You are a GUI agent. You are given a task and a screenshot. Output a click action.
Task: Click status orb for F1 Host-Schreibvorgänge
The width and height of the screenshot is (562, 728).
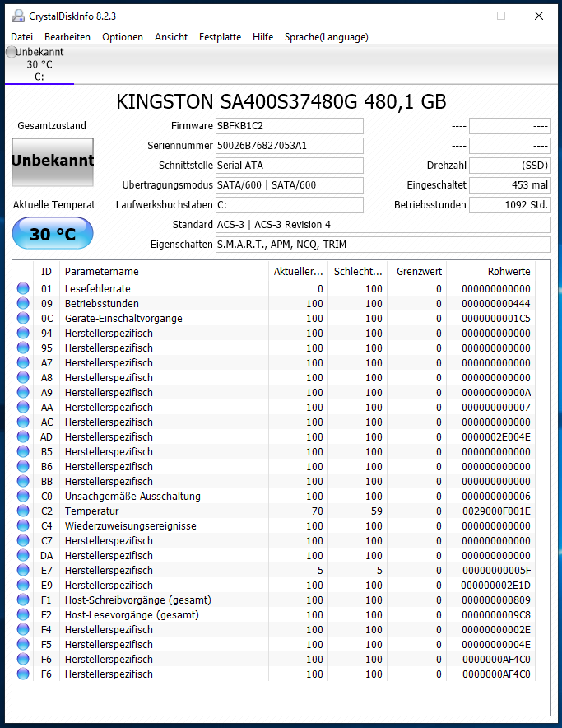(x=23, y=600)
